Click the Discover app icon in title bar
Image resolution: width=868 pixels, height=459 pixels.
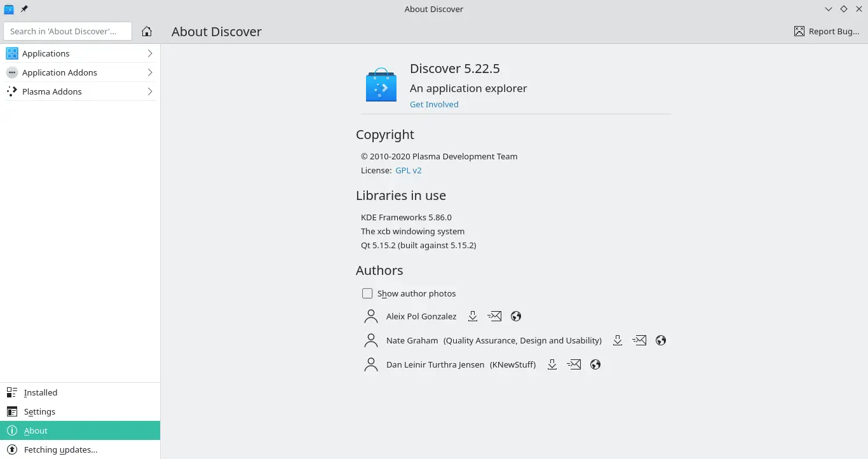tap(9, 9)
